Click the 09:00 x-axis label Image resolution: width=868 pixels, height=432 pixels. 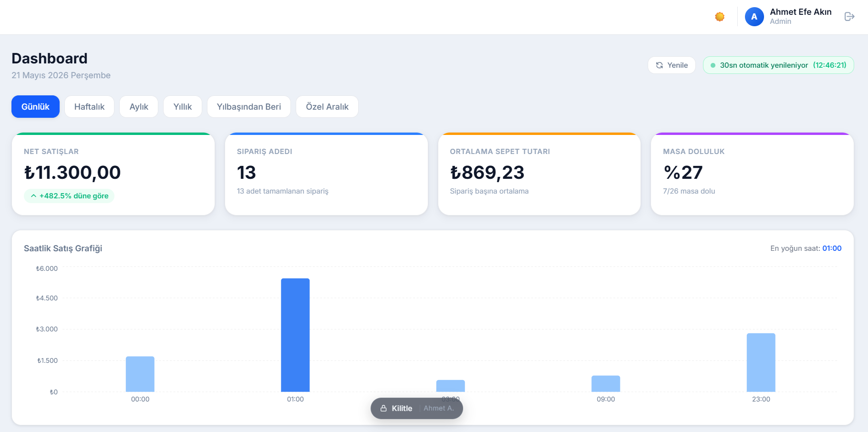tap(606, 399)
